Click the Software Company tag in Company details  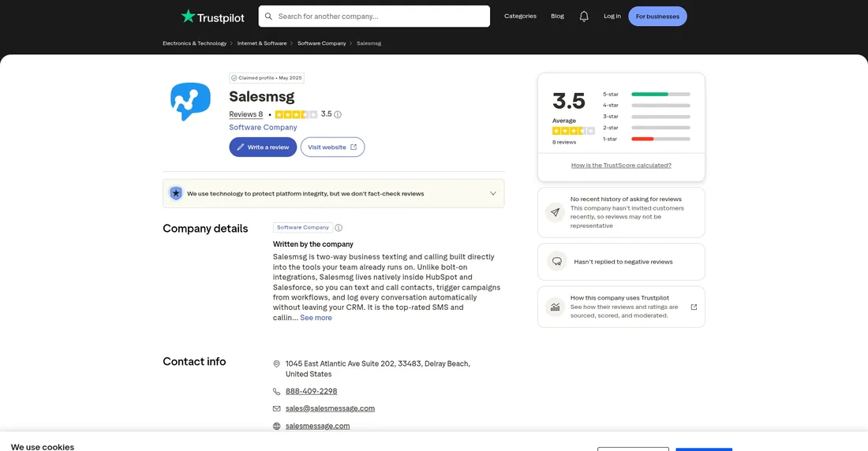[303, 227]
